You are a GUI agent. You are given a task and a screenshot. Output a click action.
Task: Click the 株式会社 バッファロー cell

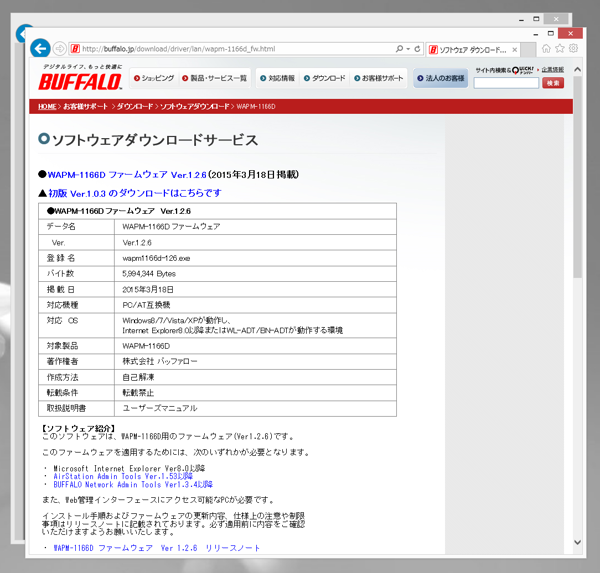click(255, 361)
